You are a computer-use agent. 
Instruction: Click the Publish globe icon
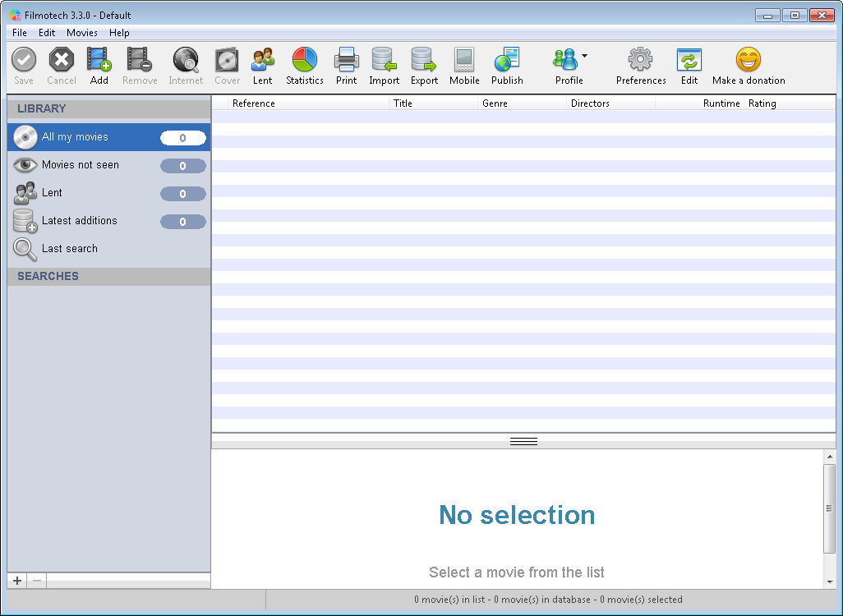pyautogui.click(x=507, y=61)
